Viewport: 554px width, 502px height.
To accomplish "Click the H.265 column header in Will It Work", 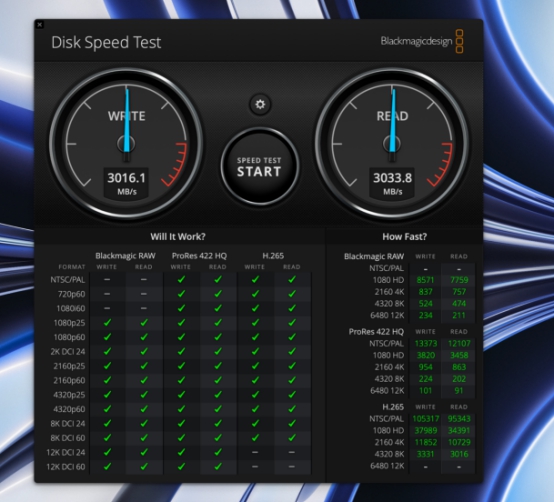I will point(273,256).
